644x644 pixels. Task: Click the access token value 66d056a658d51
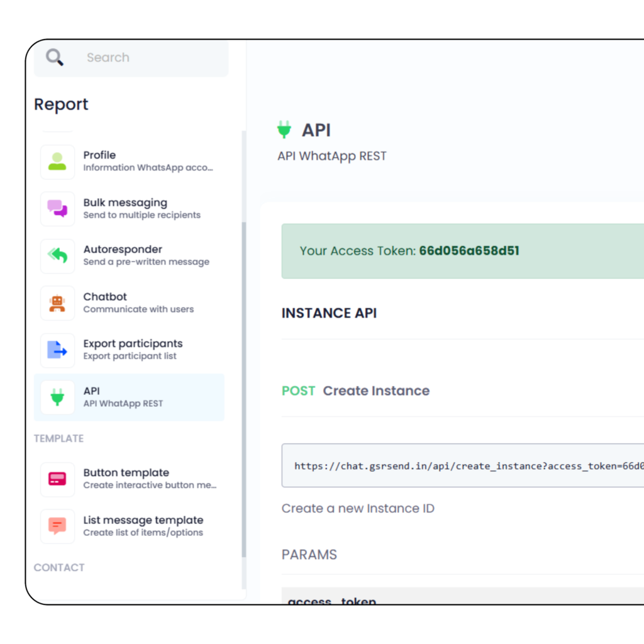click(469, 250)
